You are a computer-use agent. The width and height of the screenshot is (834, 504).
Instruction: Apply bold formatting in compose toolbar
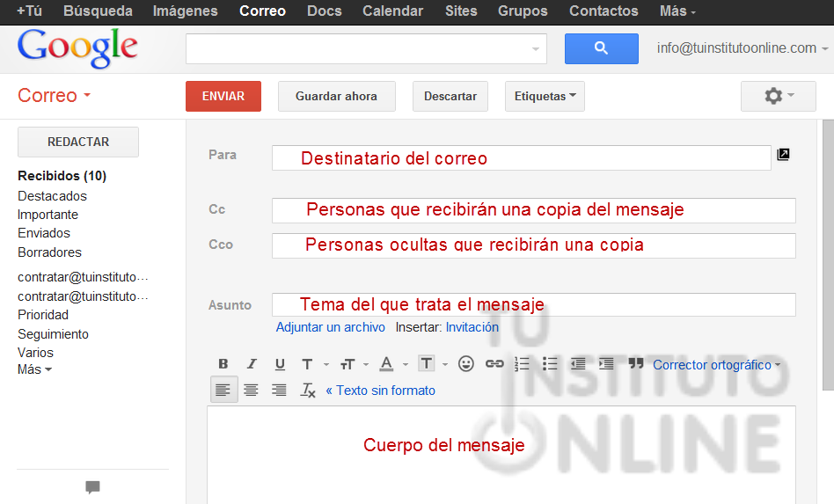(223, 363)
